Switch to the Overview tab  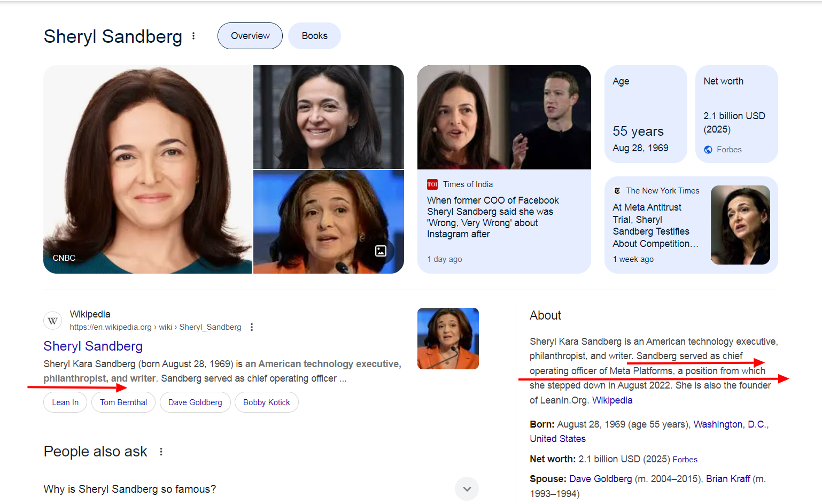coord(250,36)
